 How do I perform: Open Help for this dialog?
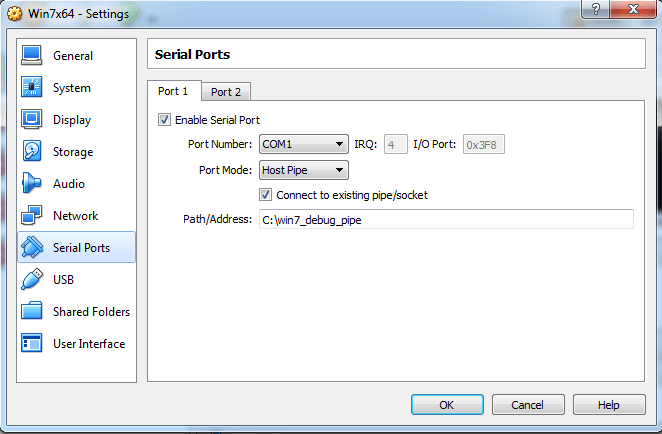click(608, 405)
